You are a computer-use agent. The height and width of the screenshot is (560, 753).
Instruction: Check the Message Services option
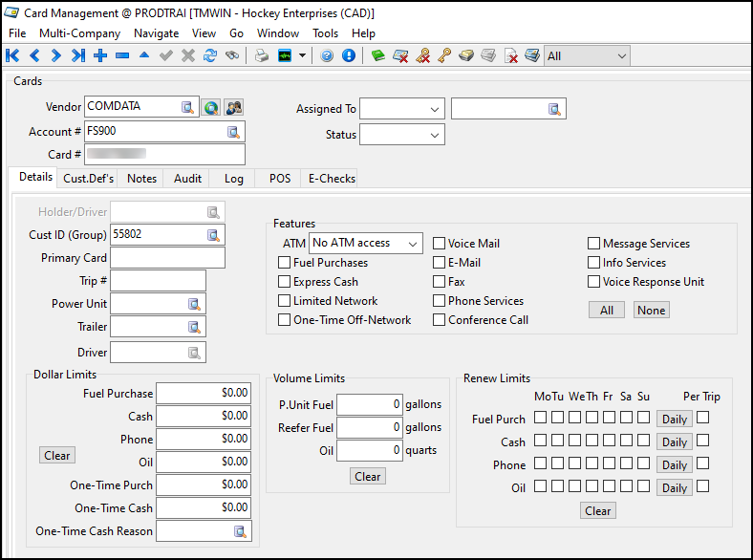594,244
